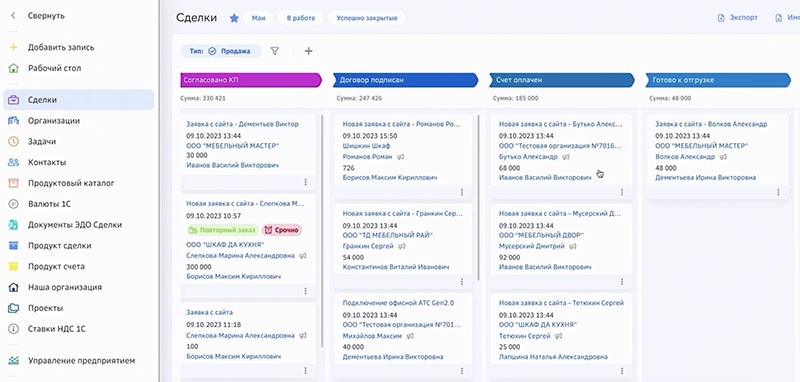Screen dimensions: 800x382
Task: Click the Согласовано КП column scrollbar
Action: coord(322,232)
